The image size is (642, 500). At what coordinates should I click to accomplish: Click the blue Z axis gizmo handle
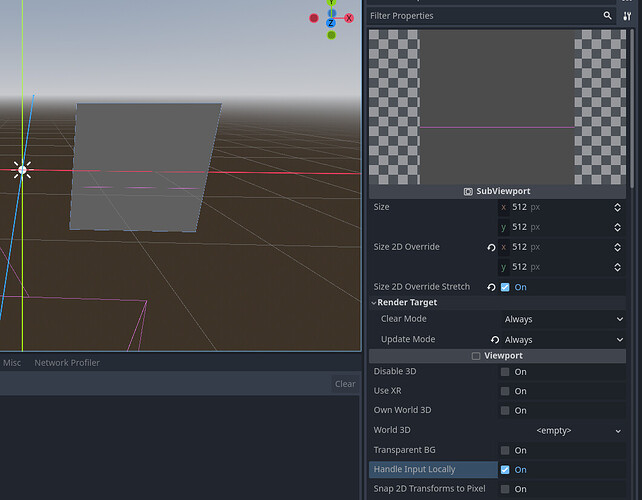pyautogui.click(x=331, y=23)
